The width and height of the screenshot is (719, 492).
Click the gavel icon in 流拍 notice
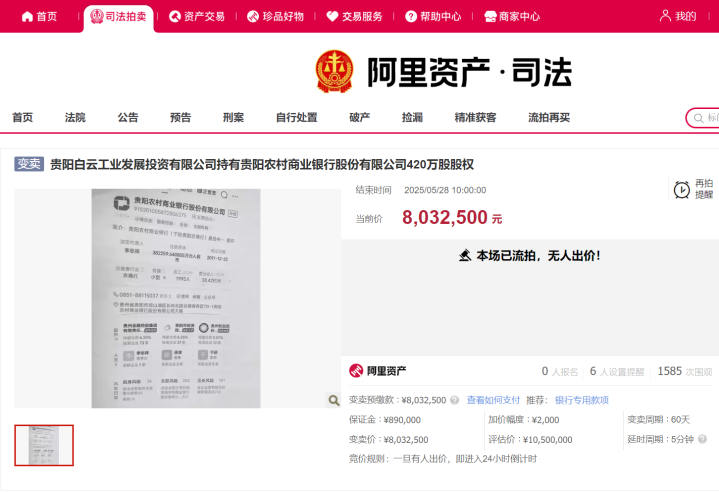tap(465, 255)
